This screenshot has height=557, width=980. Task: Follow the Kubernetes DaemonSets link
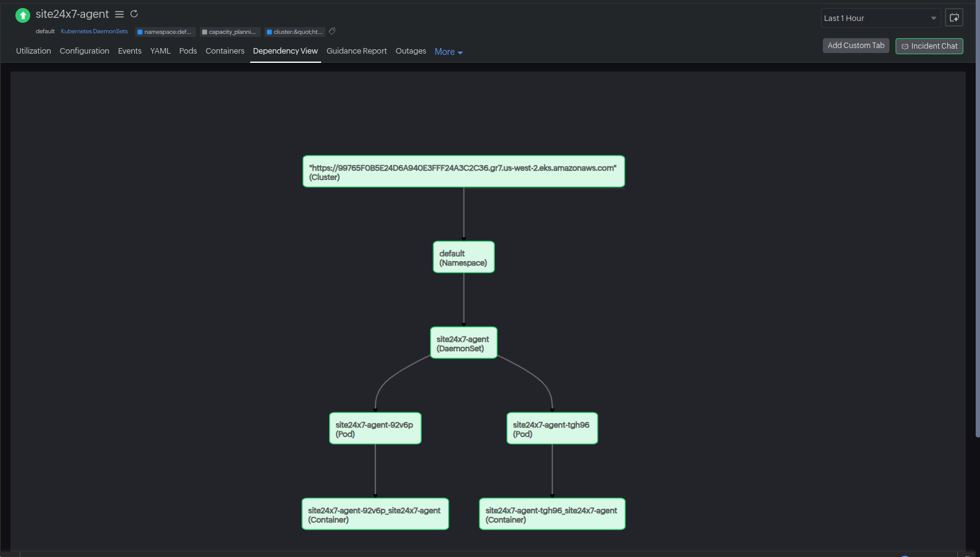tap(94, 31)
